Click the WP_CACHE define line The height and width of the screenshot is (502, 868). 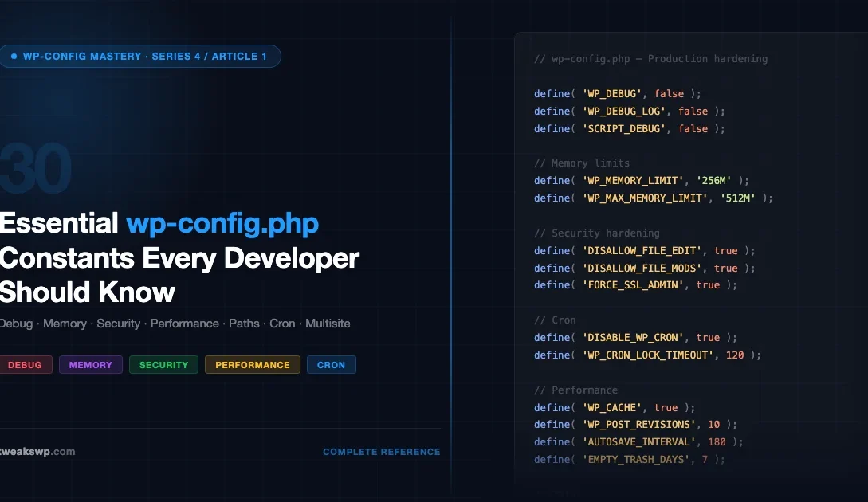pyautogui.click(x=614, y=407)
